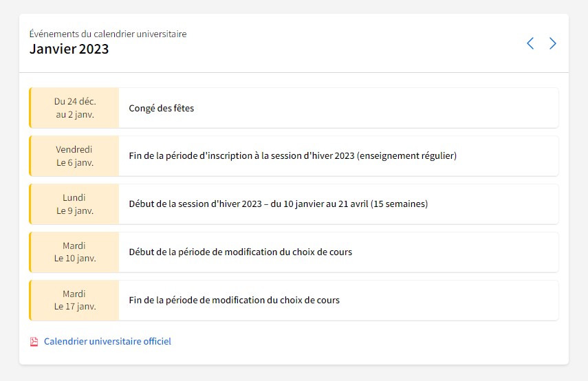
Task: Click the Mardi Le 17 janv. date block
Action: (x=75, y=300)
